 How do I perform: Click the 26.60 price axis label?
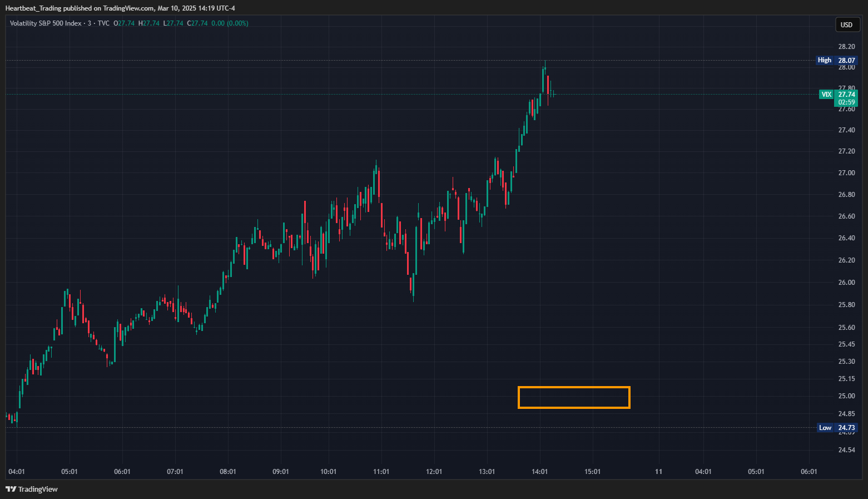tap(846, 216)
